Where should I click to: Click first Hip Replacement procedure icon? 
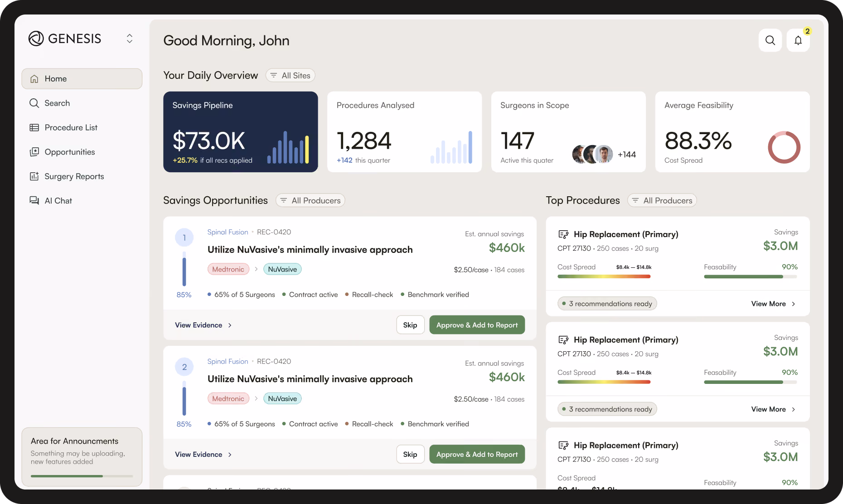[x=563, y=234]
